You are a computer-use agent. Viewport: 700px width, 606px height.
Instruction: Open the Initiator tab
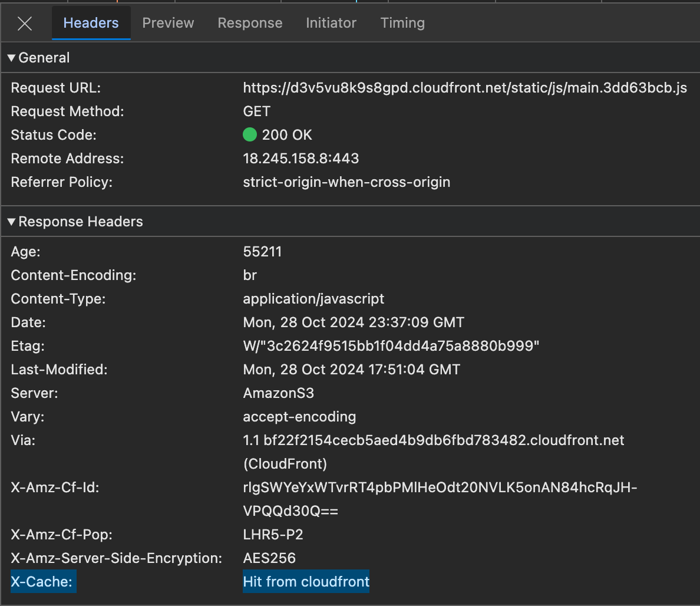pyautogui.click(x=331, y=23)
